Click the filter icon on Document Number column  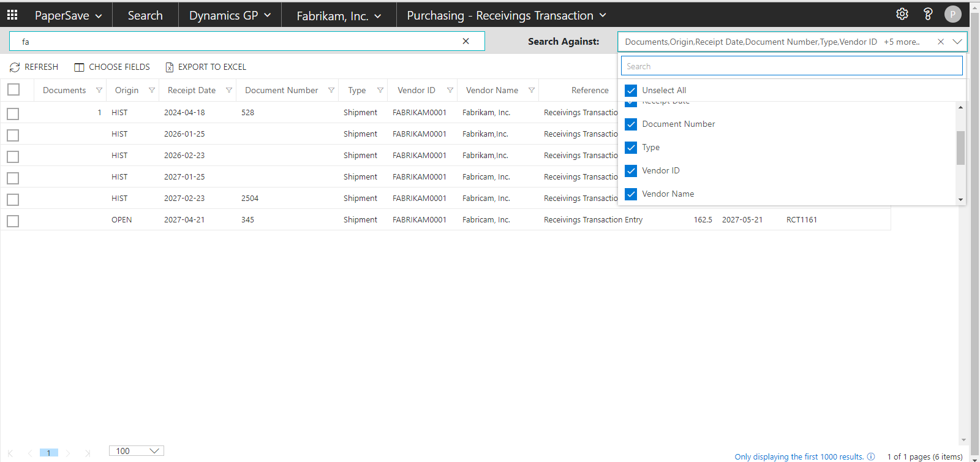point(331,90)
